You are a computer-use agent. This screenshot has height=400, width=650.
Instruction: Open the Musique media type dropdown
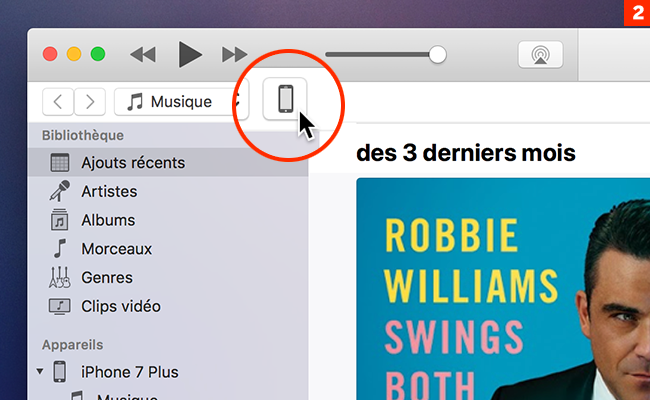[x=181, y=102]
